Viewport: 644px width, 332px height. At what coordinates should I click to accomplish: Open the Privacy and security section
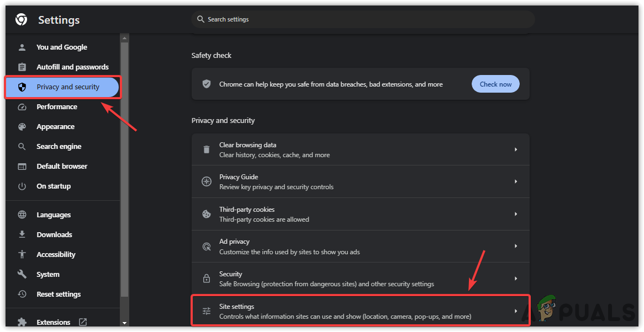tap(67, 87)
